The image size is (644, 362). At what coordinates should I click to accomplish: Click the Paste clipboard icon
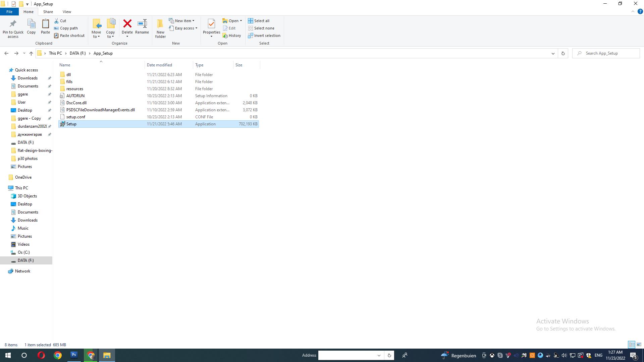click(x=45, y=24)
